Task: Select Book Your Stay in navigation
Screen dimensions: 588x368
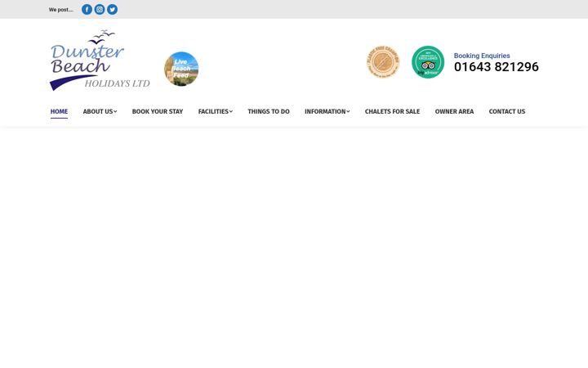Action: 158,111
